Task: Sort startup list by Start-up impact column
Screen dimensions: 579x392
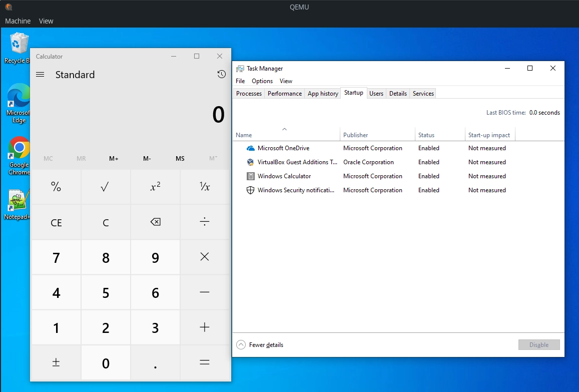Action: 490,135
